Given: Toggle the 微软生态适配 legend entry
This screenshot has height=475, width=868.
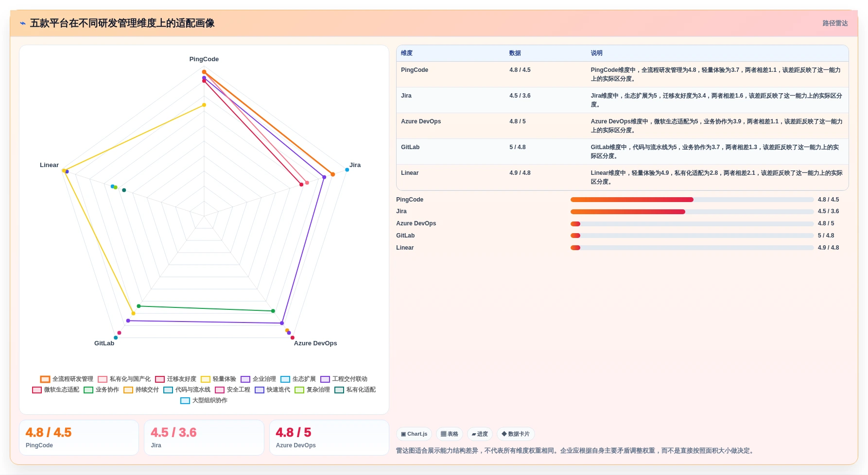Looking at the screenshot, I should 55,390.
